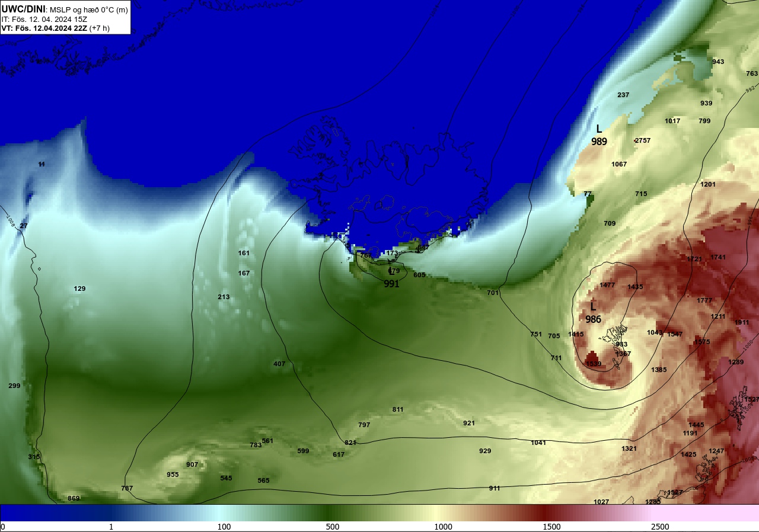
Task: Click the 811 height value
Action: tap(398, 409)
